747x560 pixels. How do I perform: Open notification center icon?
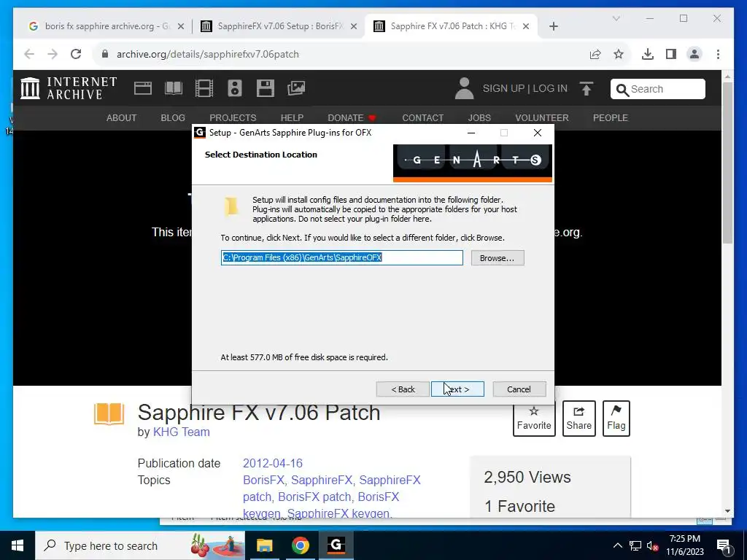point(723,545)
